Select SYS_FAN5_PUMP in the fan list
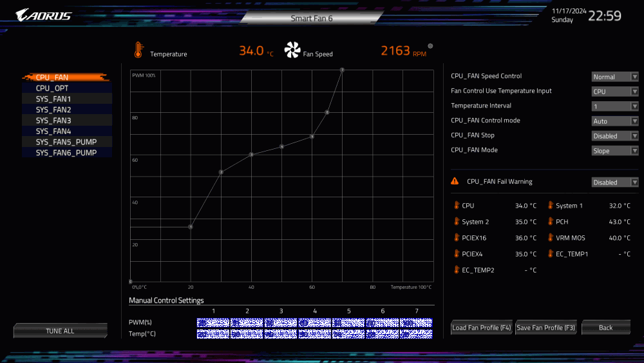This screenshot has height=363, width=644. click(66, 141)
